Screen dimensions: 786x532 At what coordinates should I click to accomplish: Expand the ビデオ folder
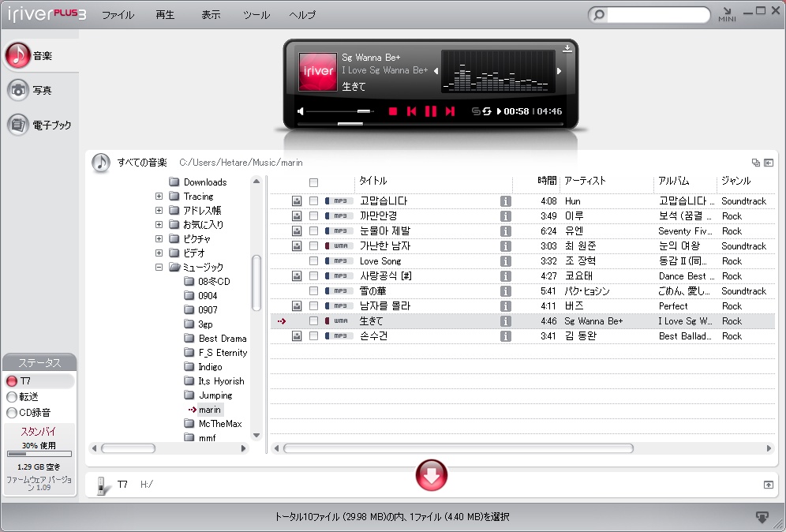tap(159, 253)
